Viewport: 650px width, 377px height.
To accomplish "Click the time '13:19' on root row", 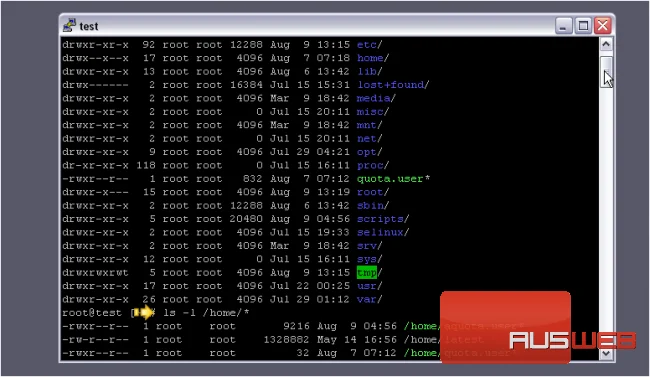I will click(334, 192).
